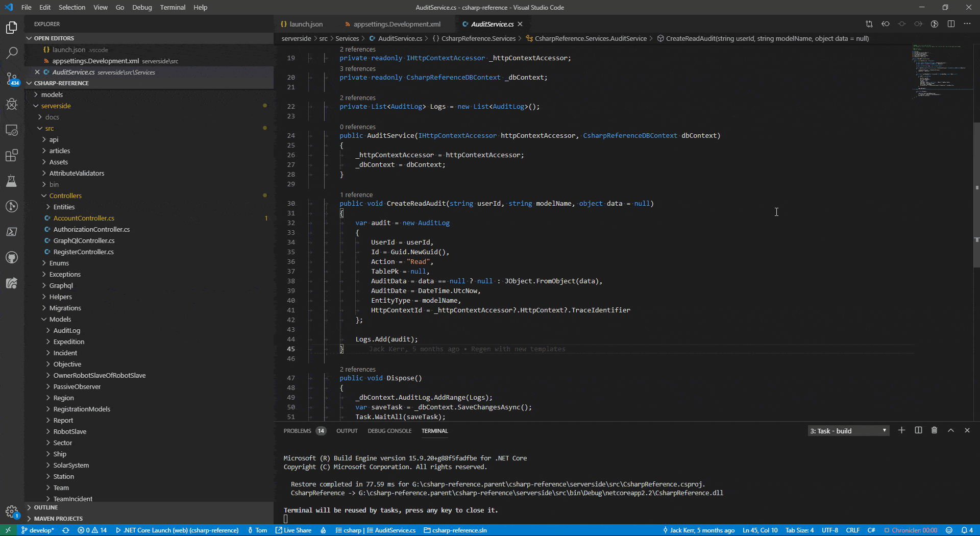This screenshot has width=980, height=536.
Task: Open the terminal selector '3: Task - build' dropdown
Action: [x=848, y=431]
